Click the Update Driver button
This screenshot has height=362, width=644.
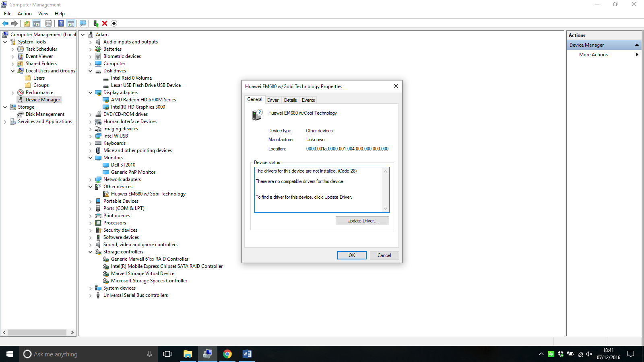[362, 221]
